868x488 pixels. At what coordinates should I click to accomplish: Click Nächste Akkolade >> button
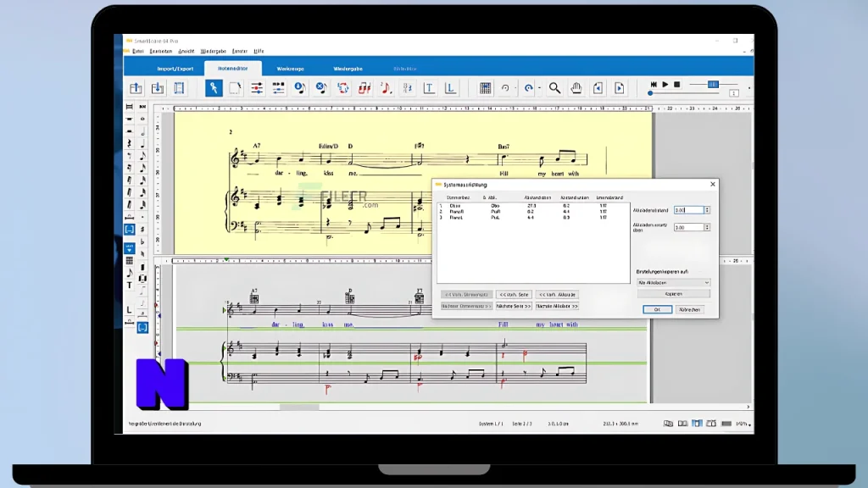pyautogui.click(x=557, y=306)
